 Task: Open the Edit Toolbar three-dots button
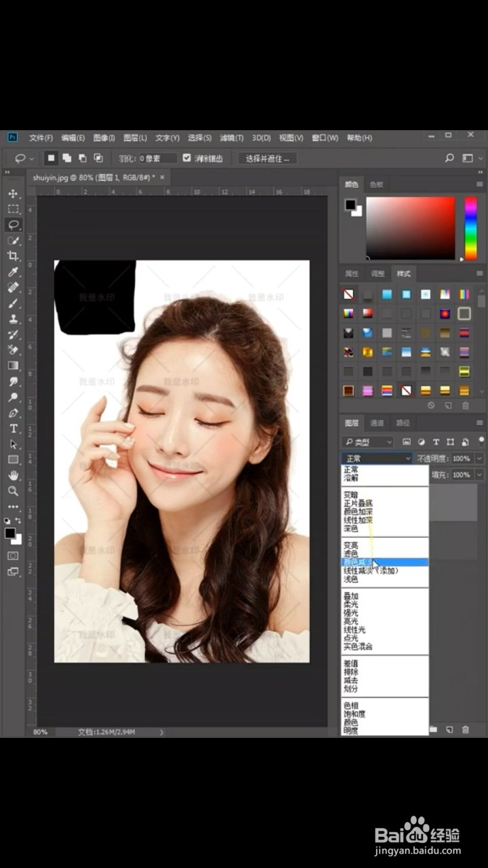[13, 507]
